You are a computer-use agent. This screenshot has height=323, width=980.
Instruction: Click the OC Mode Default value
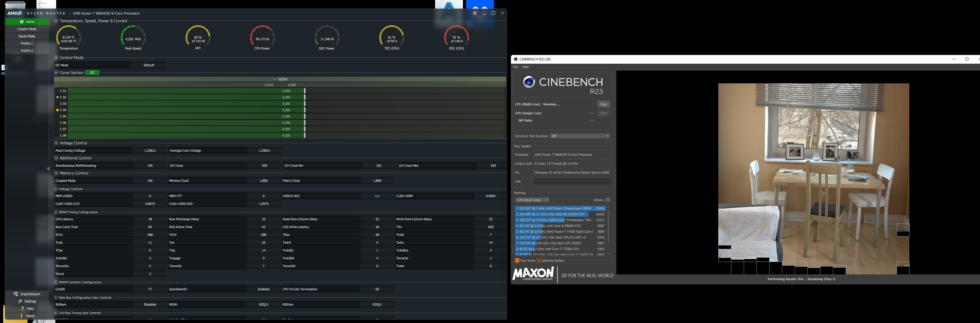coord(149,65)
